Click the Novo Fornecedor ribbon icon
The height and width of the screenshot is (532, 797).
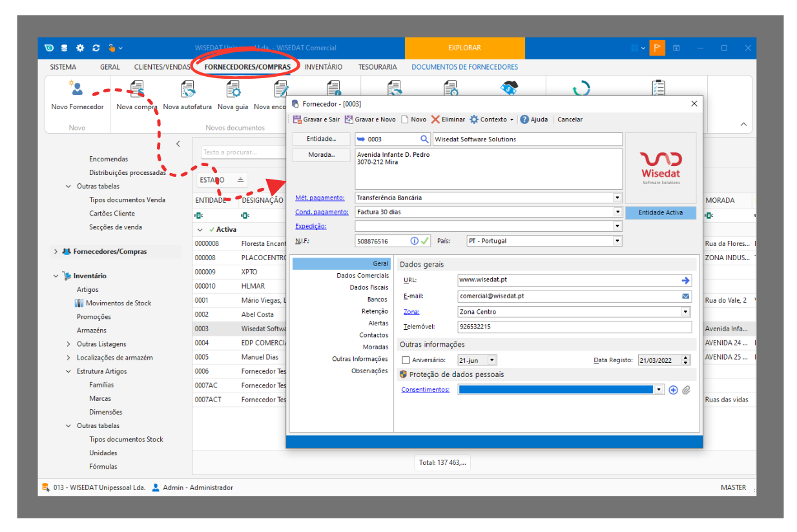tap(77, 90)
